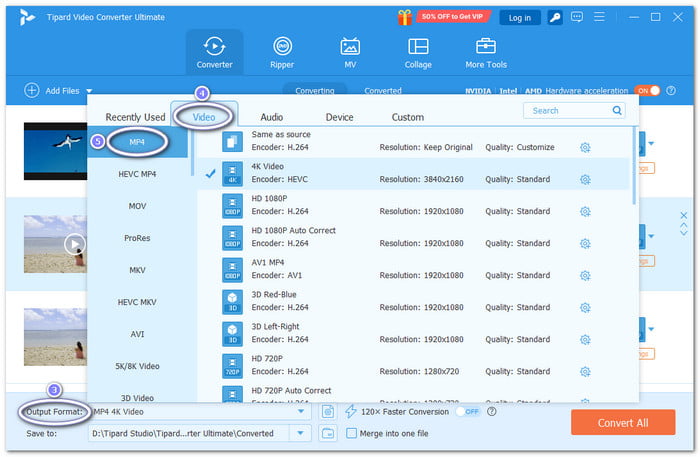Open settings gear for AV1 MP4
This screenshot has height=457, width=700.
(585, 276)
